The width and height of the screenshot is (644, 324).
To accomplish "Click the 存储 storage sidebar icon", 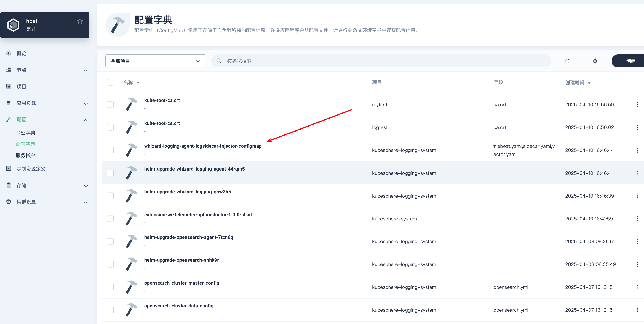I will coord(9,185).
